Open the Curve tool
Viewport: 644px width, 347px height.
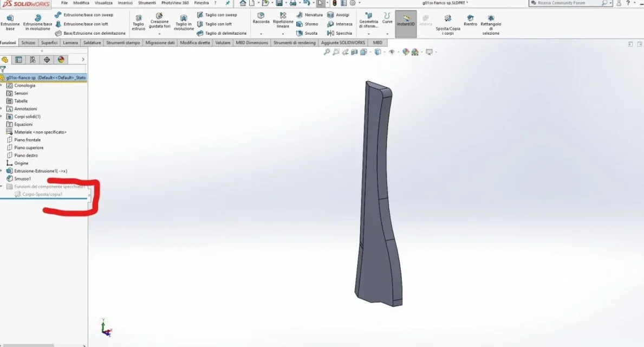click(387, 18)
